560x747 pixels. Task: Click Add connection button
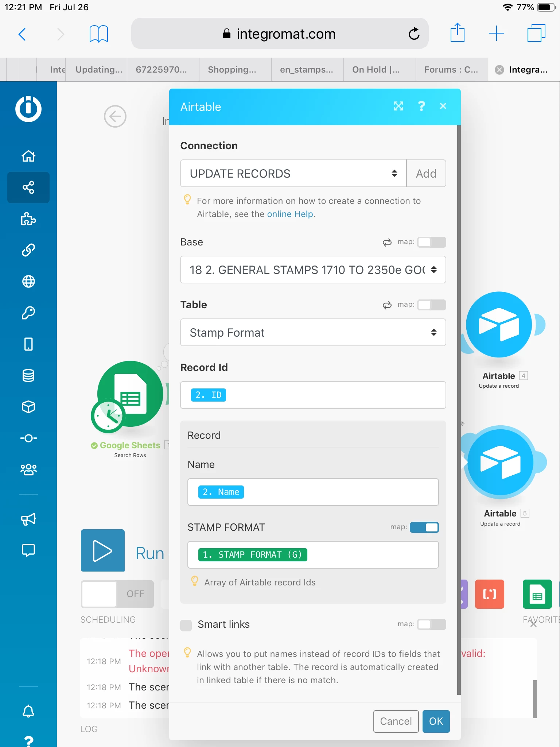click(426, 173)
